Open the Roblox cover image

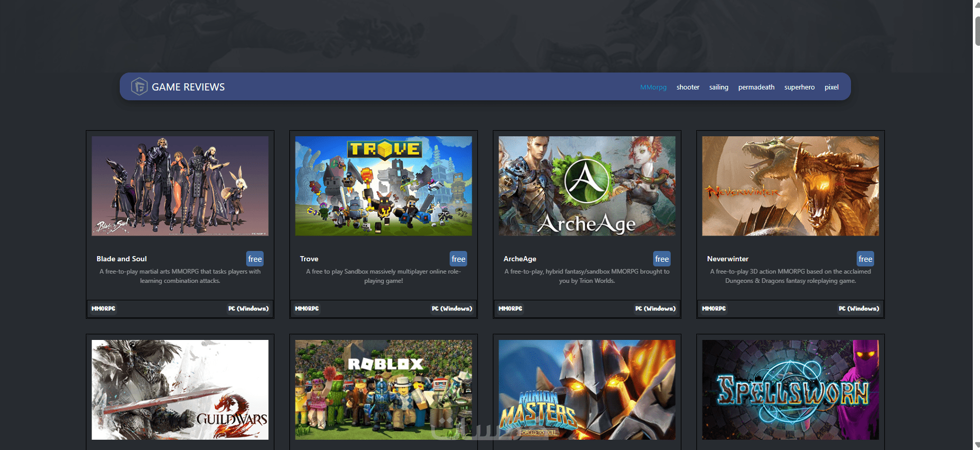click(x=383, y=390)
